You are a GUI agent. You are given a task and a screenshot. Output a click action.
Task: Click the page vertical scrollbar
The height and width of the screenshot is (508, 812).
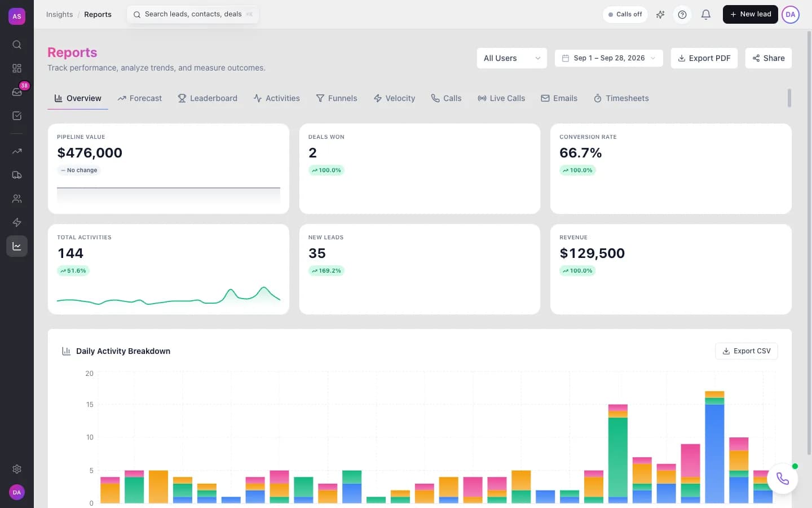coord(809,243)
